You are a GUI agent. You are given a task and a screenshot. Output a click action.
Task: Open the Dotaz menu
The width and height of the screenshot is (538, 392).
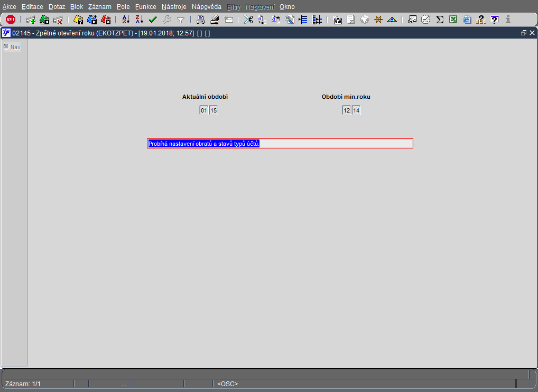tap(57, 7)
